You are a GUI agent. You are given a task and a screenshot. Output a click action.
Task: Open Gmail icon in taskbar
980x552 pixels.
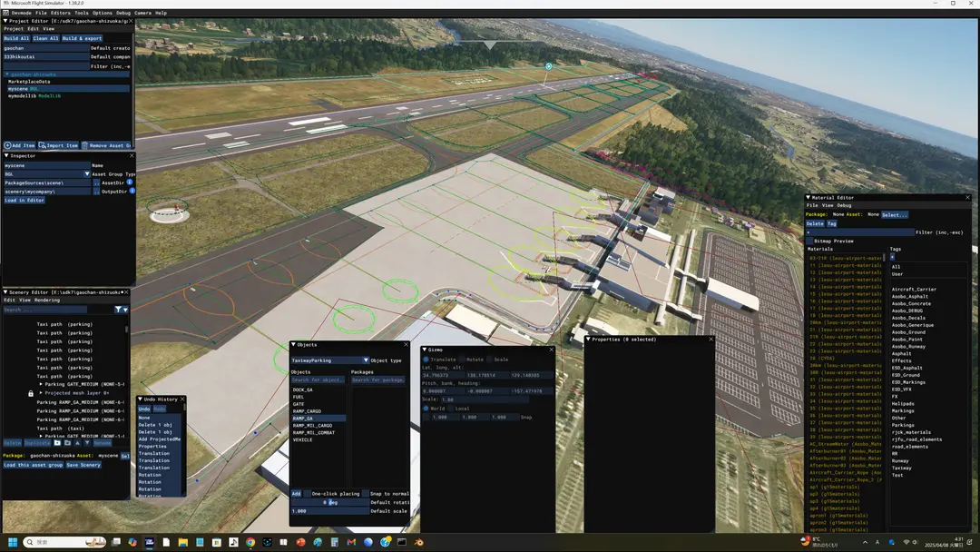351,542
